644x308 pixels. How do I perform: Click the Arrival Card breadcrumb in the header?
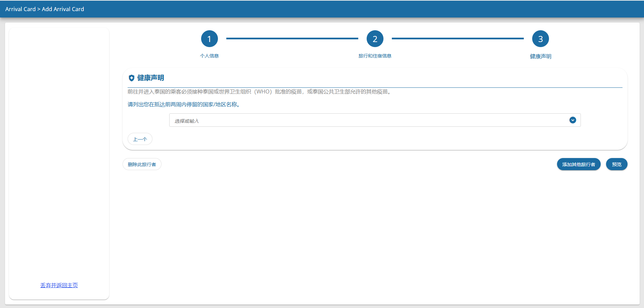pos(20,9)
